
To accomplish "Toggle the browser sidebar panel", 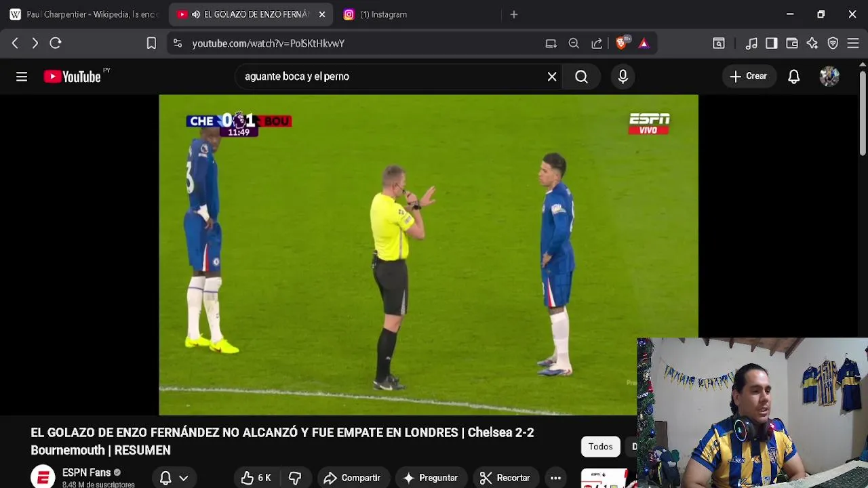I will [x=772, y=43].
